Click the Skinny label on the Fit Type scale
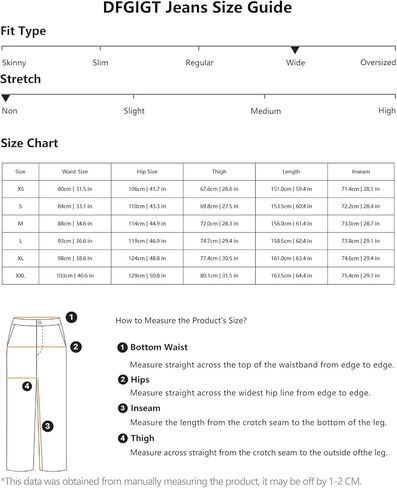The width and height of the screenshot is (397, 488). (x=14, y=63)
